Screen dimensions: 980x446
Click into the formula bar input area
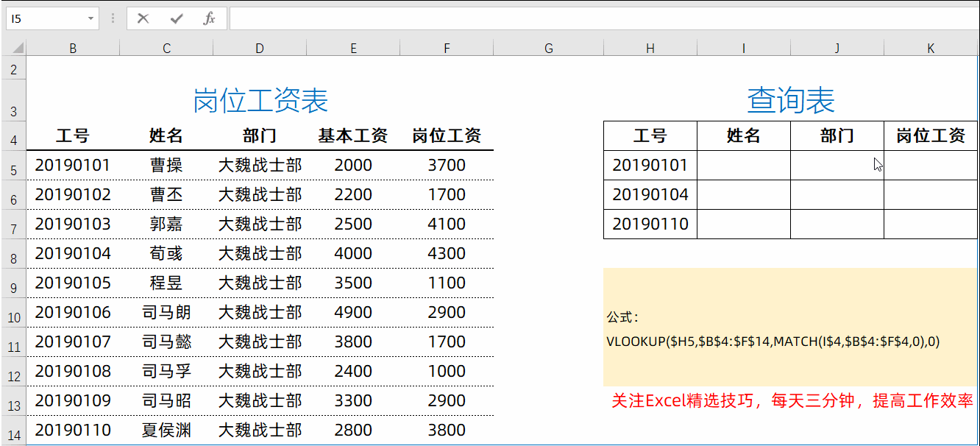603,18
